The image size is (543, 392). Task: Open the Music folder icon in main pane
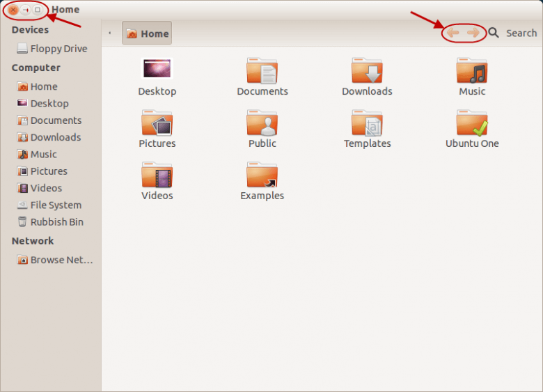click(472, 70)
